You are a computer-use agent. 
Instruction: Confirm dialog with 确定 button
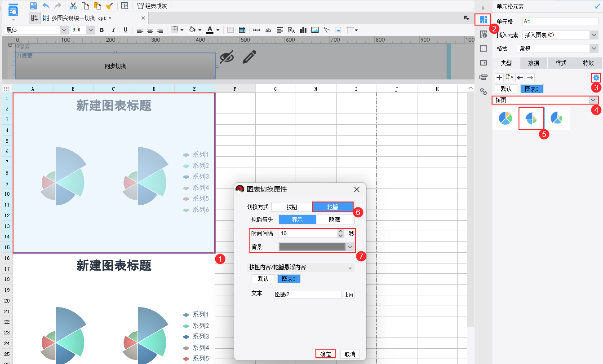[x=326, y=354]
